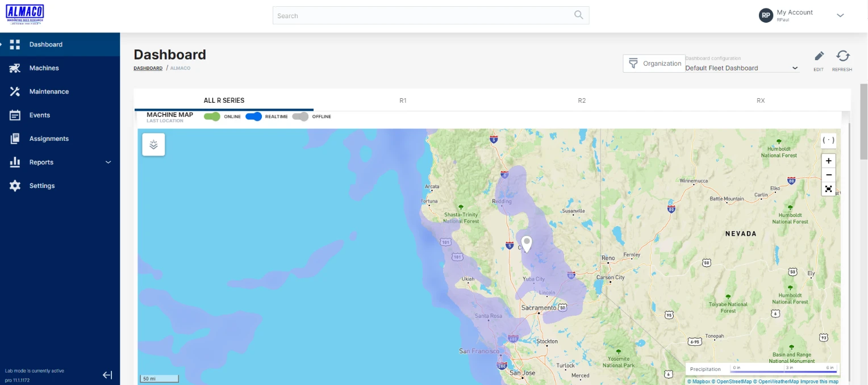
Task: Refresh the dashboard
Action: coord(842,56)
